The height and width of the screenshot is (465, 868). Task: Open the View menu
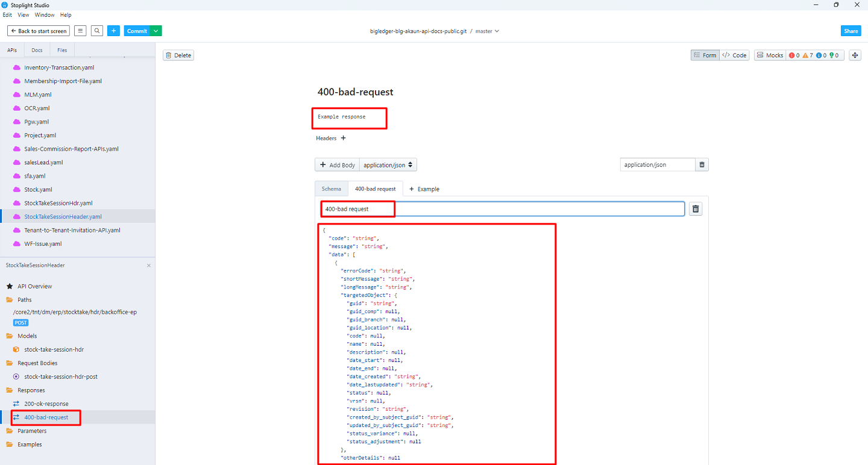pyautogui.click(x=24, y=15)
